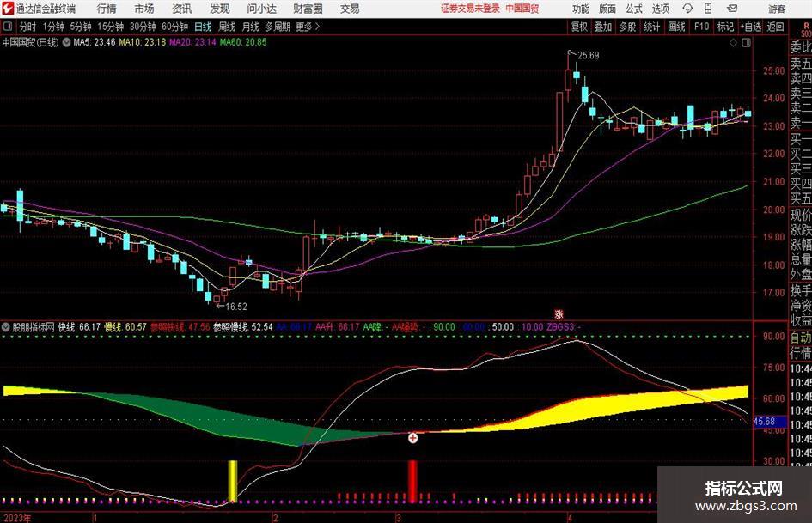Open F10 company info
Screen dimensions: 812x523
tap(701, 27)
